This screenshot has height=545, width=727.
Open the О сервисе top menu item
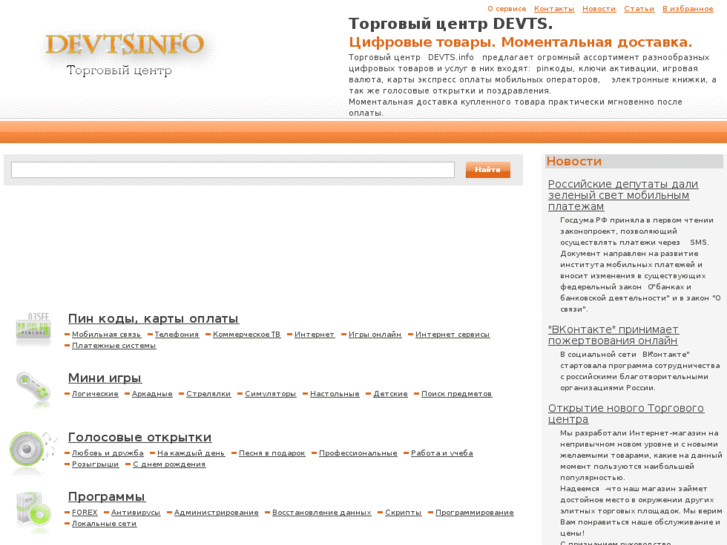[506, 9]
